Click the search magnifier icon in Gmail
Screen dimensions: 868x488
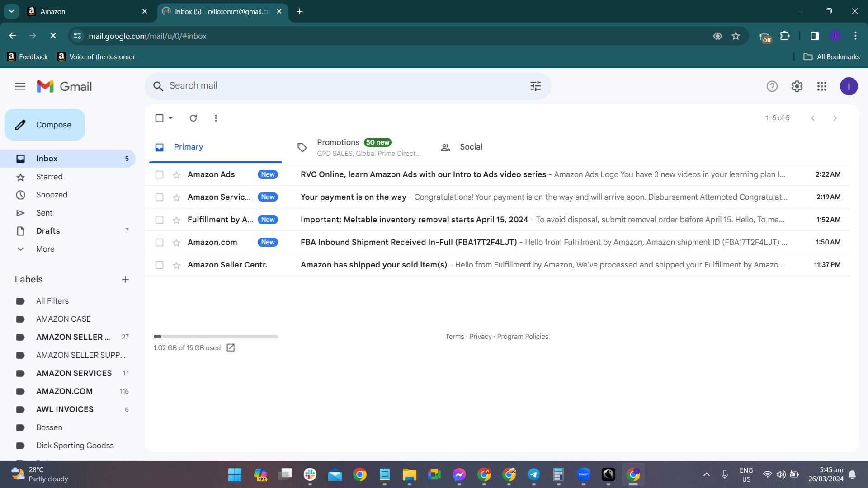click(x=158, y=86)
